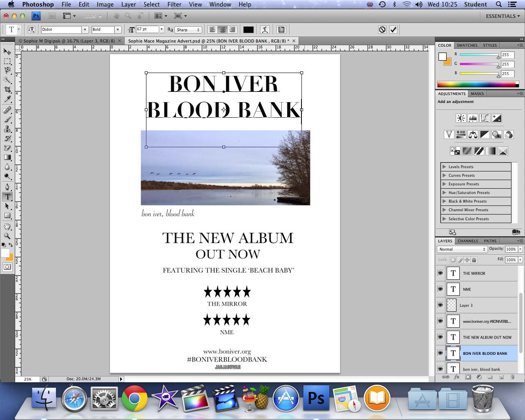Click the text color swatch in options bar
Viewport: 525px width, 420px height.
[x=248, y=30]
